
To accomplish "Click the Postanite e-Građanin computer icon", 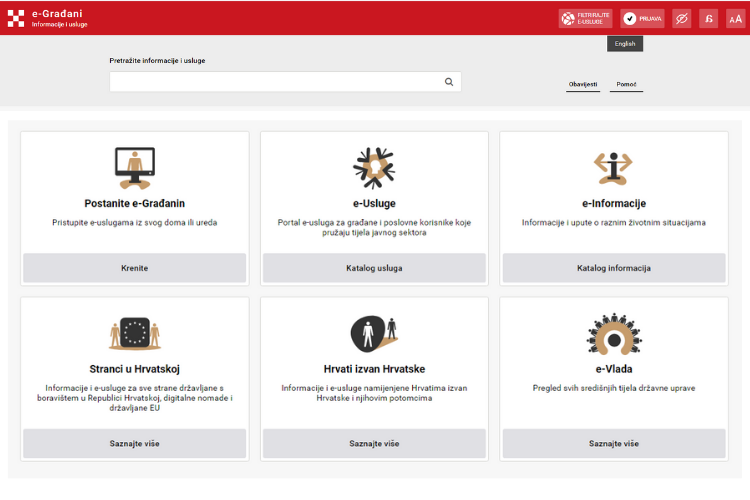I will [x=134, y=167].
